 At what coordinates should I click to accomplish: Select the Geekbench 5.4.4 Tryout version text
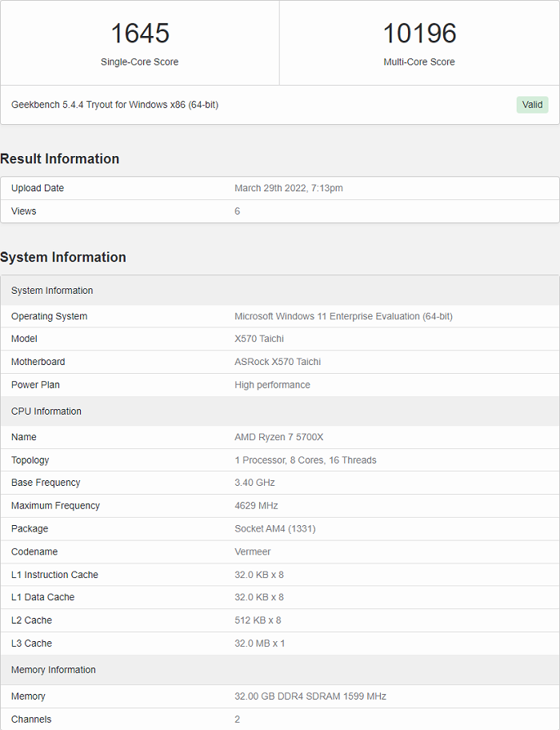114,105
